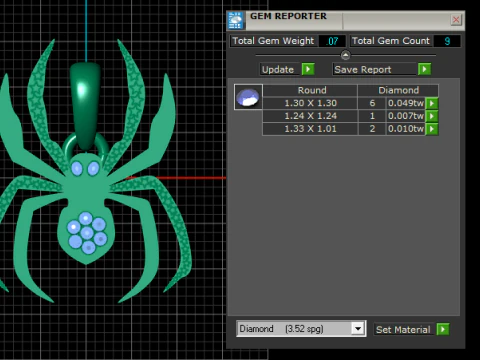Image resolution: width=480 pixels, height=360 pixels.
Task: Open the Diamond (3.52 spg) material dropdown
Action: pos(358,329)
